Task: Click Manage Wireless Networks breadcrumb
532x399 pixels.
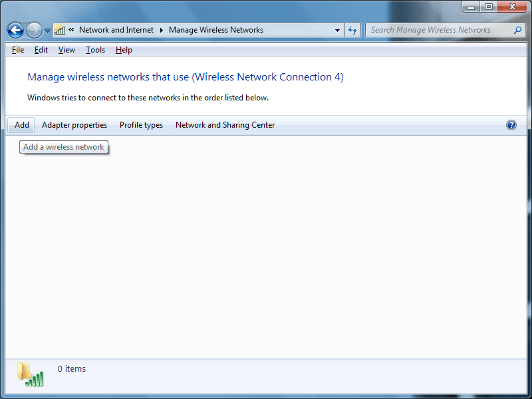Action: (216, 30)
